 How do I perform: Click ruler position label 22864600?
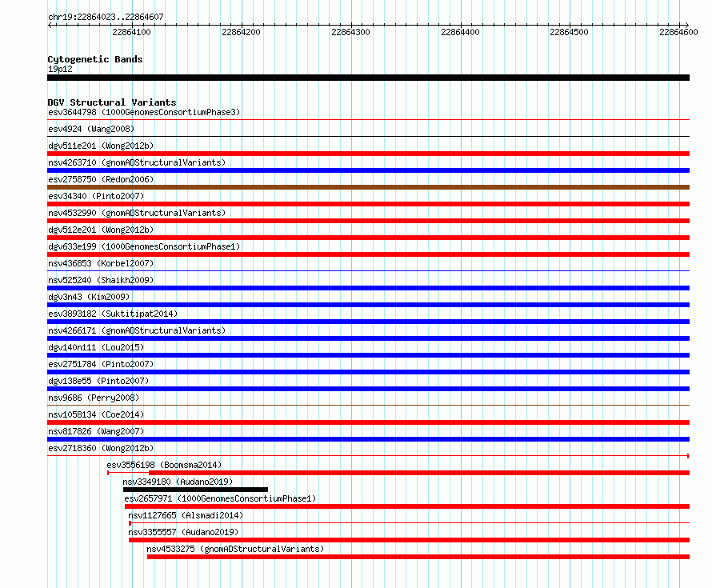pos(678,32)
